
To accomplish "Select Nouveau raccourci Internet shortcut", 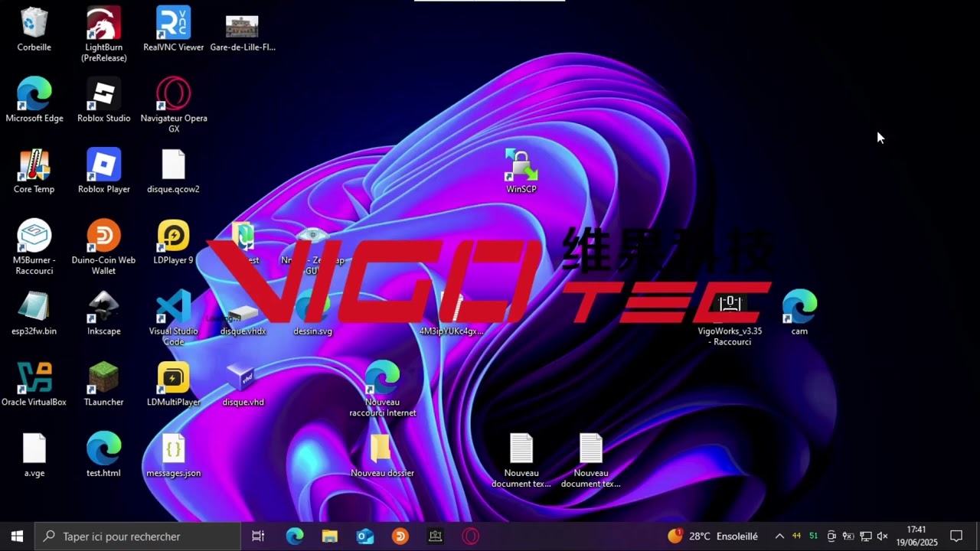I will point(382,390).
